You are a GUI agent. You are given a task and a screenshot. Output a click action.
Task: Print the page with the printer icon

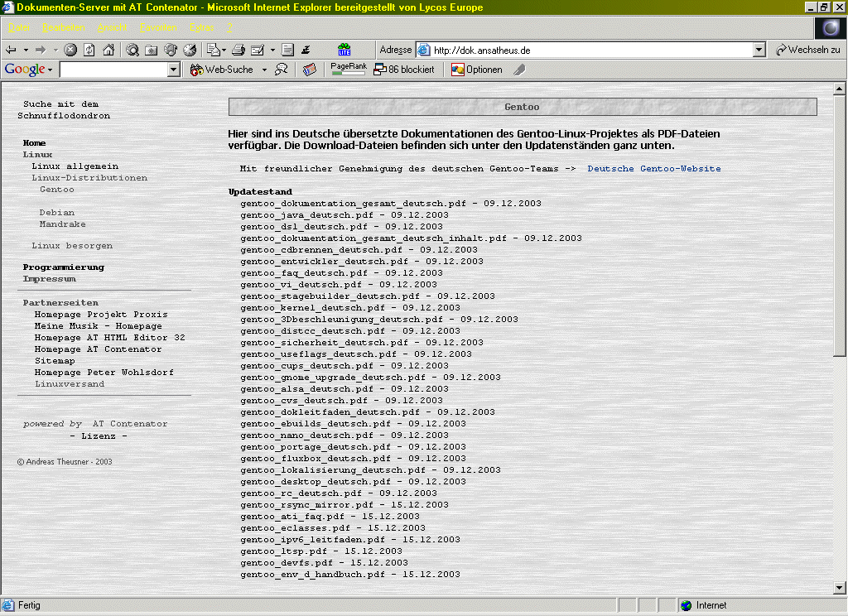pyautogui.click(x=238, y=51)
